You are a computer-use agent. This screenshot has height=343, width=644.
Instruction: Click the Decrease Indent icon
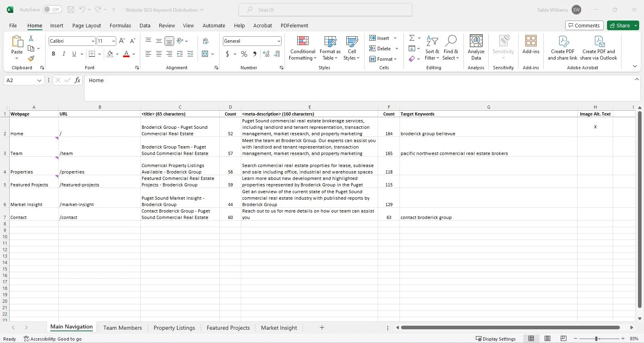pos(180,54)
